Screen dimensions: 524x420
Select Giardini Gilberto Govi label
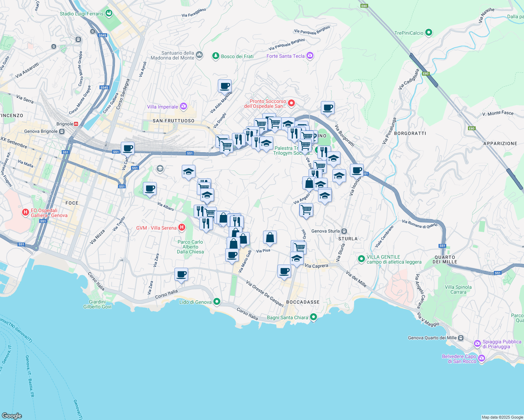pyautogui.click(x=97, y=304)
